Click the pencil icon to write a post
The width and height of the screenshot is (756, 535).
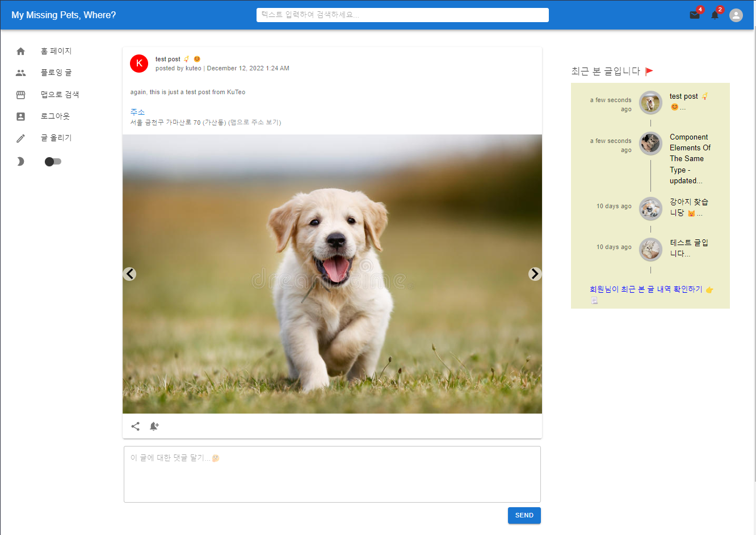pos(20,138)
